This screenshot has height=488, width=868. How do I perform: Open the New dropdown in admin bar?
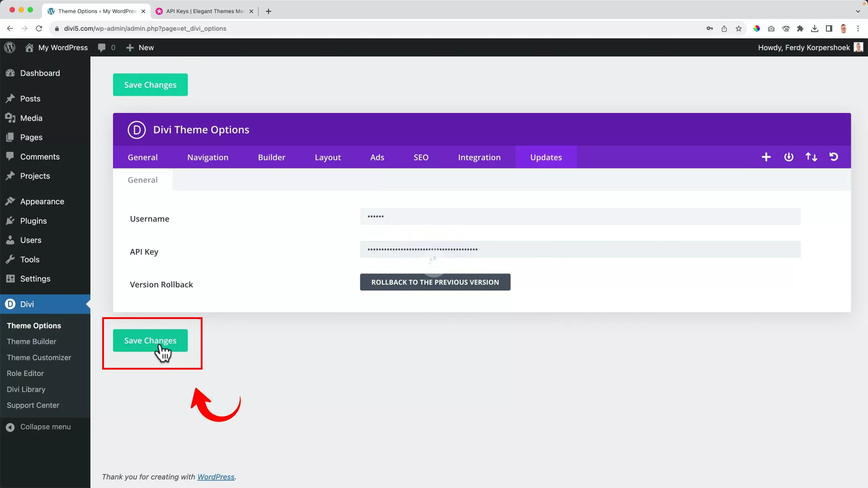click(140, 47)
